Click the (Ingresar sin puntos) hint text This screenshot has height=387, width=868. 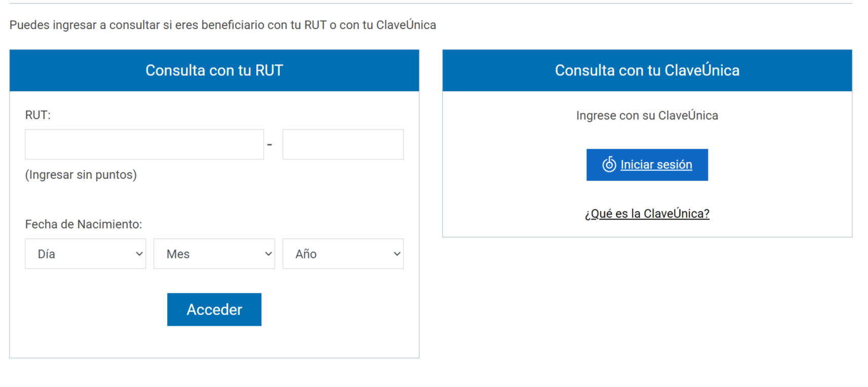[x=81, y=175]
